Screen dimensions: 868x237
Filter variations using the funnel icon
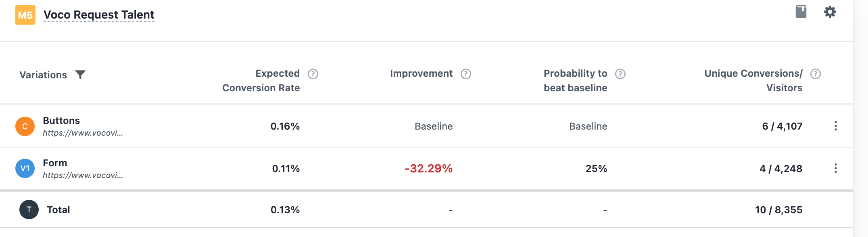pos(80,75)
